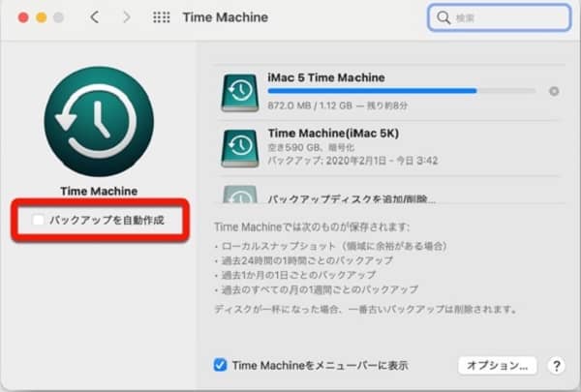581x392 pixels.
Task: Close the window with the red button
Action: 23,17
